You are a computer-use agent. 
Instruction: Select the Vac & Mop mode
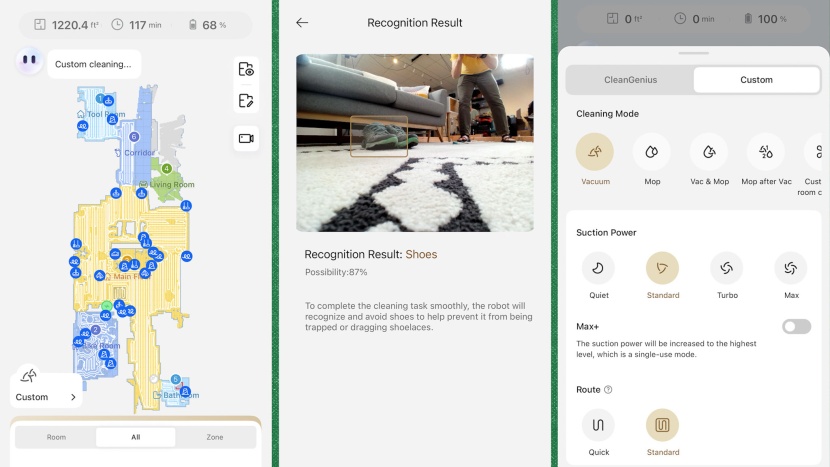pos(708,152)
